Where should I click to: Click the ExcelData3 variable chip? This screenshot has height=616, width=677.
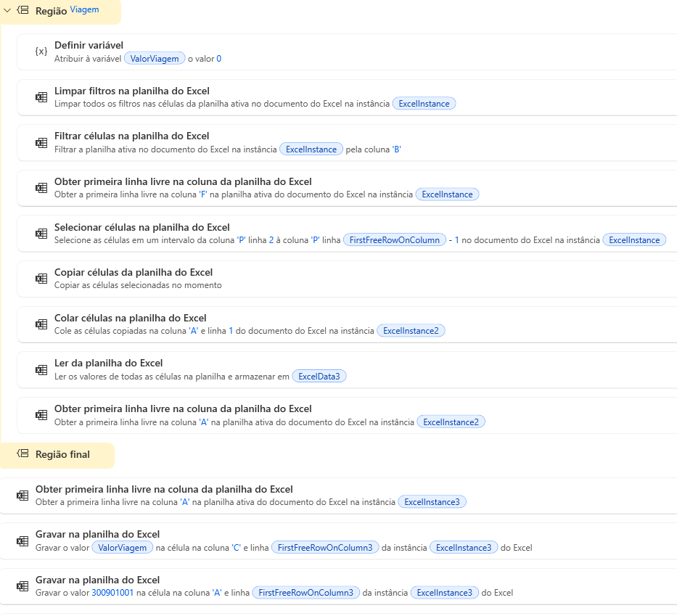pyautogui.click(x=319, y=376)
